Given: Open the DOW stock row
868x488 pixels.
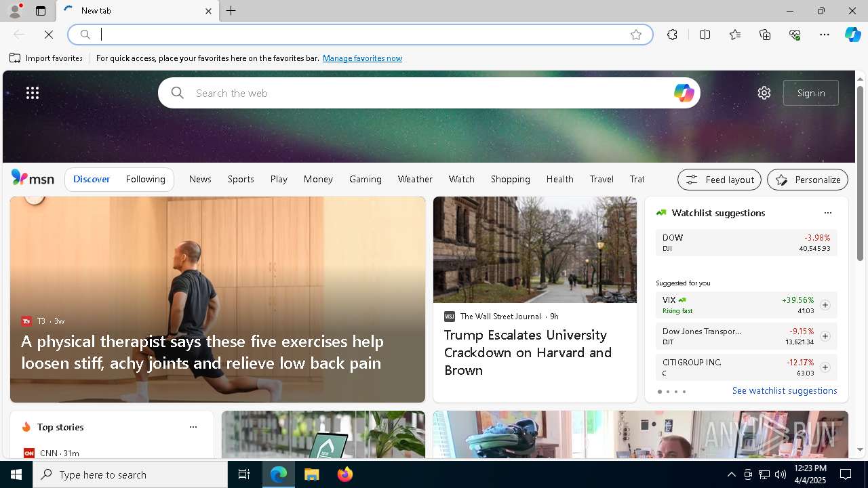Looking at the screenshot, I should click(x=746, y=242).
